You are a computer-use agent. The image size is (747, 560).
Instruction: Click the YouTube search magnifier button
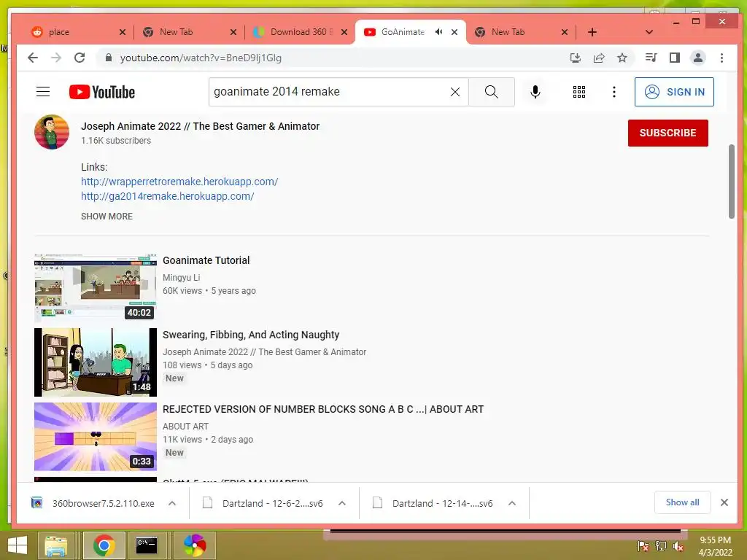pos(491,92)
